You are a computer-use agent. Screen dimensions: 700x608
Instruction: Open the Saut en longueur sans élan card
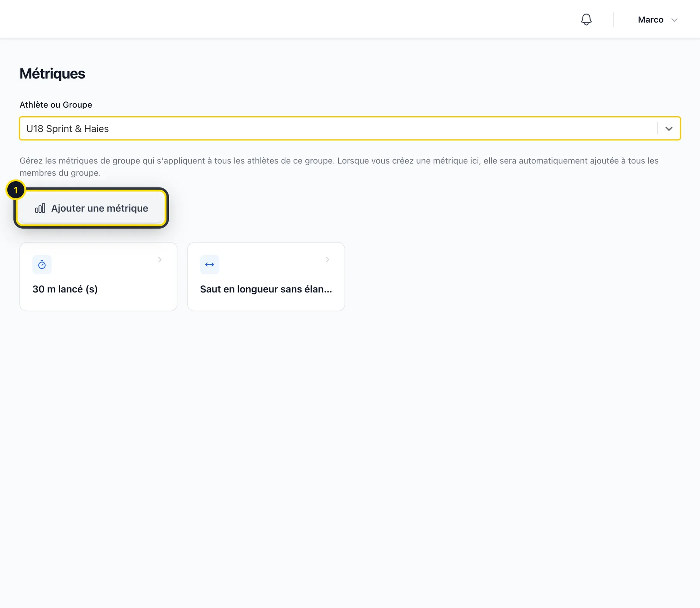pos(266,277)
